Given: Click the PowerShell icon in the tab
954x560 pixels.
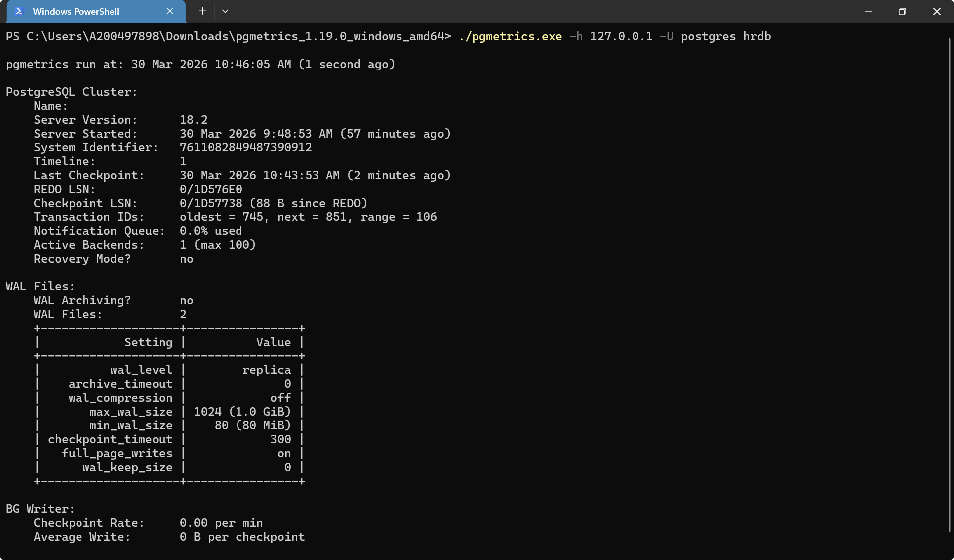Looking at the screenshot, I should tap(19, 11).
